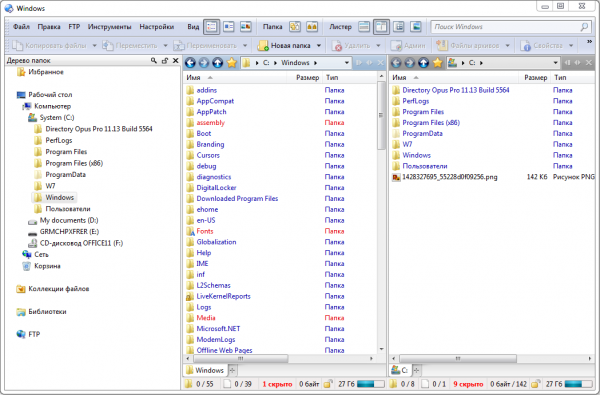Click the LiveKernelReports locked folder icon
Image resolution: width=600 pixels, height=395 pixels.
click(x=190, y=296)
